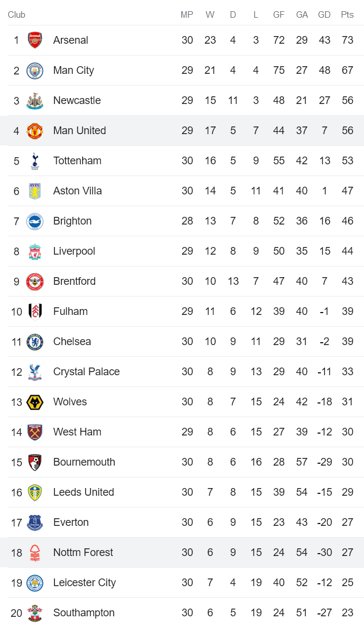Click the MP column header
This screenshot has height=634, width=364.
click(187, 15)
